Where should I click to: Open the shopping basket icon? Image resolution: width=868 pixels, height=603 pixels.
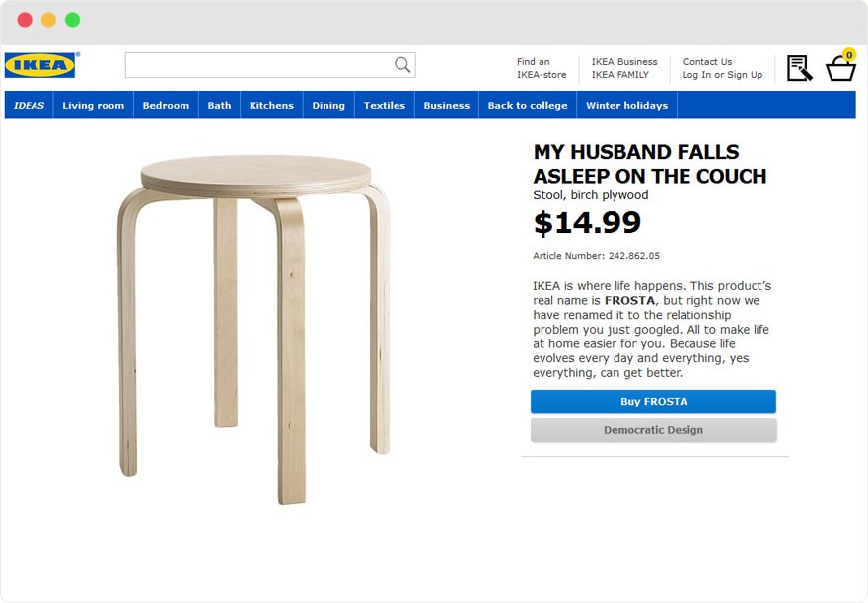pos(840,68)
